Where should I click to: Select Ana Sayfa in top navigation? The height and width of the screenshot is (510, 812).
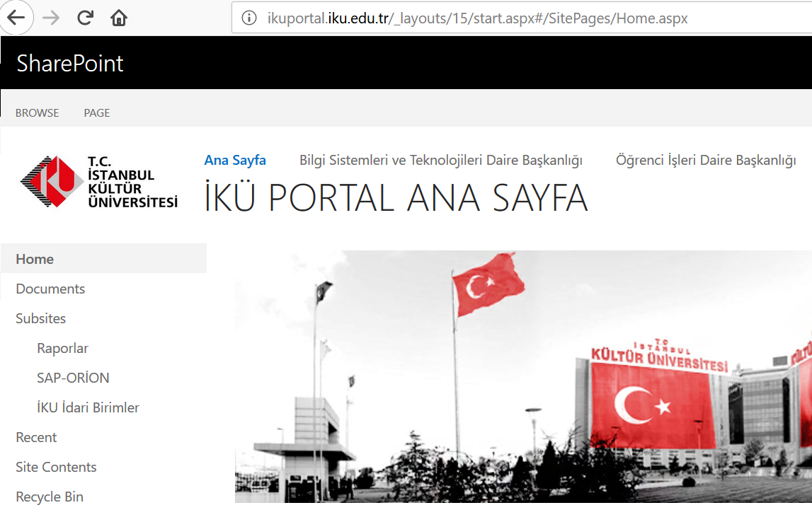(x=235, y=161)
